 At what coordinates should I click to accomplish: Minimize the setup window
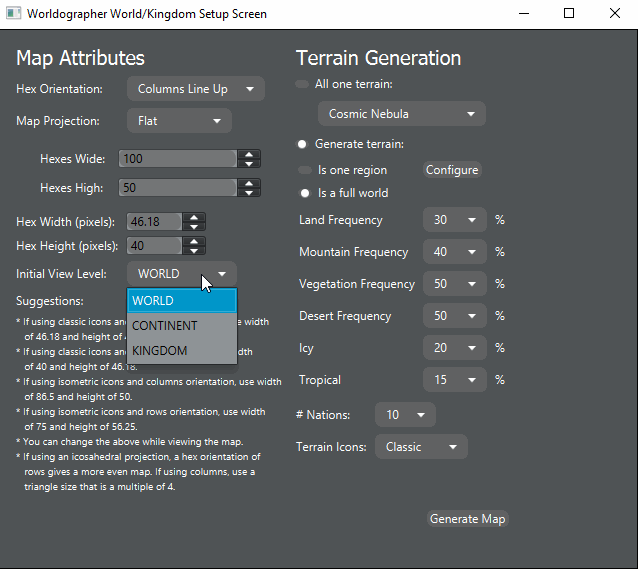pyautogui.click(x=524, y=13)
